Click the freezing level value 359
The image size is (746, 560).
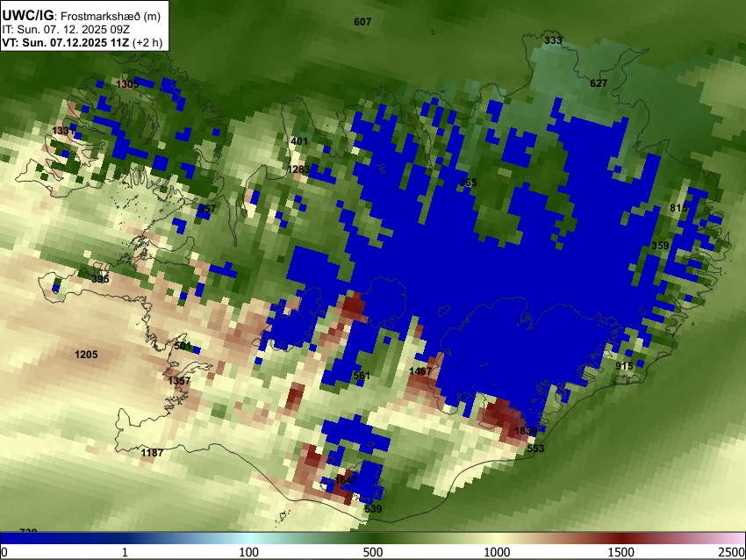click(660, 246)
